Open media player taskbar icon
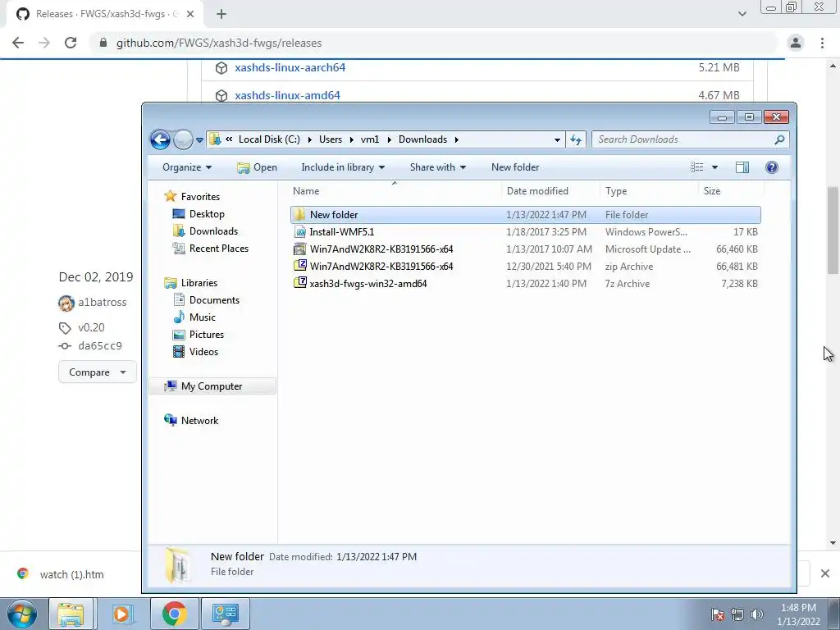840x630 pixels. [x=121, y=614]
